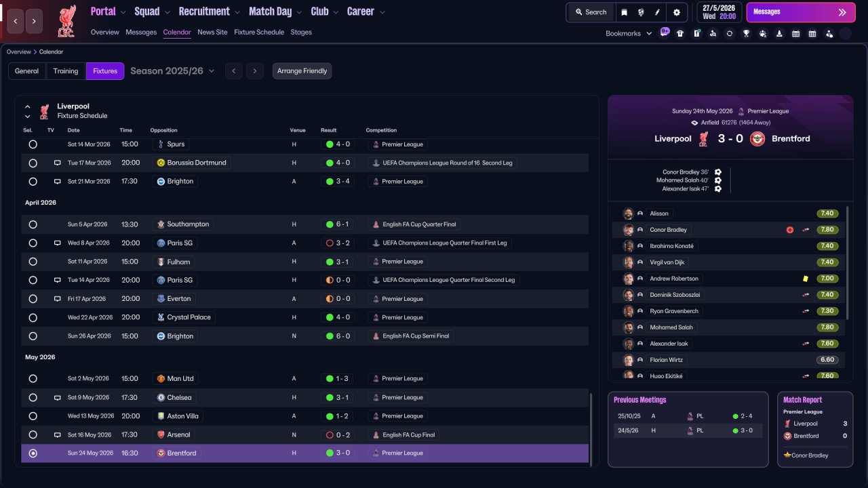Select the Crystal Palace fixture radio button

point(33,317)
